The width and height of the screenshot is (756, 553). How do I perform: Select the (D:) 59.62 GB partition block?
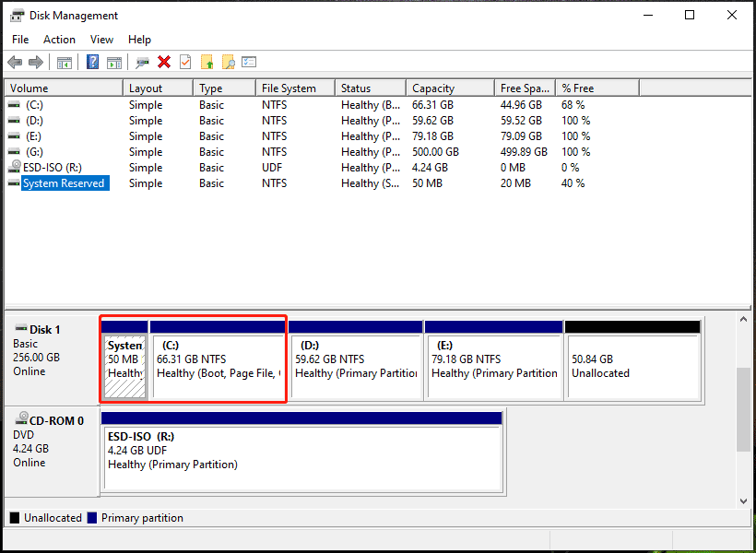pos(355,359)
